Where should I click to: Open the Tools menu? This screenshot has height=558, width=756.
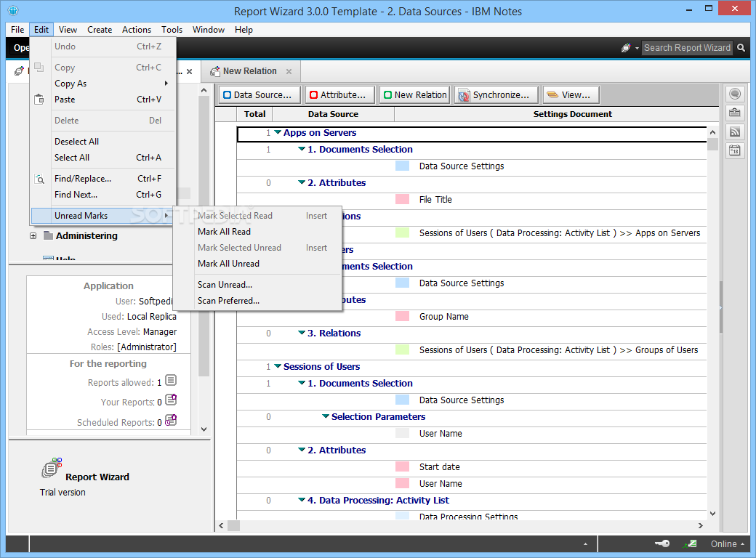click(x=172, y=29)
